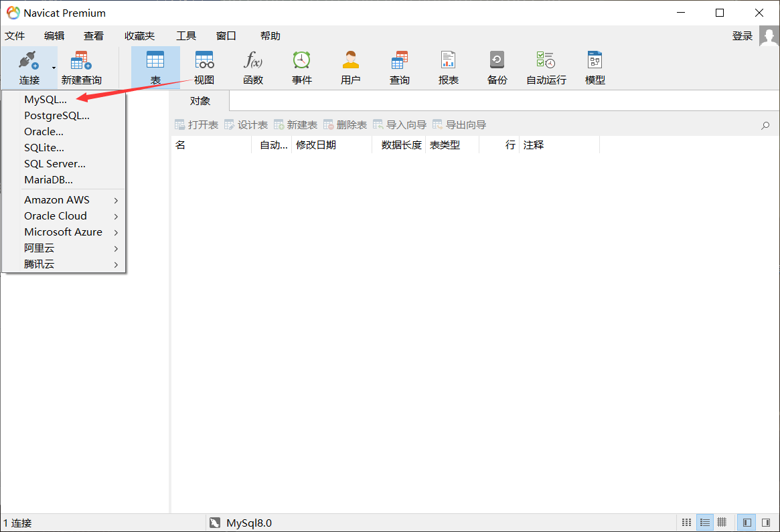Click the 删除表 button
Image resolution: width=780 pixels, height=532 pixels.
click(x=345, y=124)
